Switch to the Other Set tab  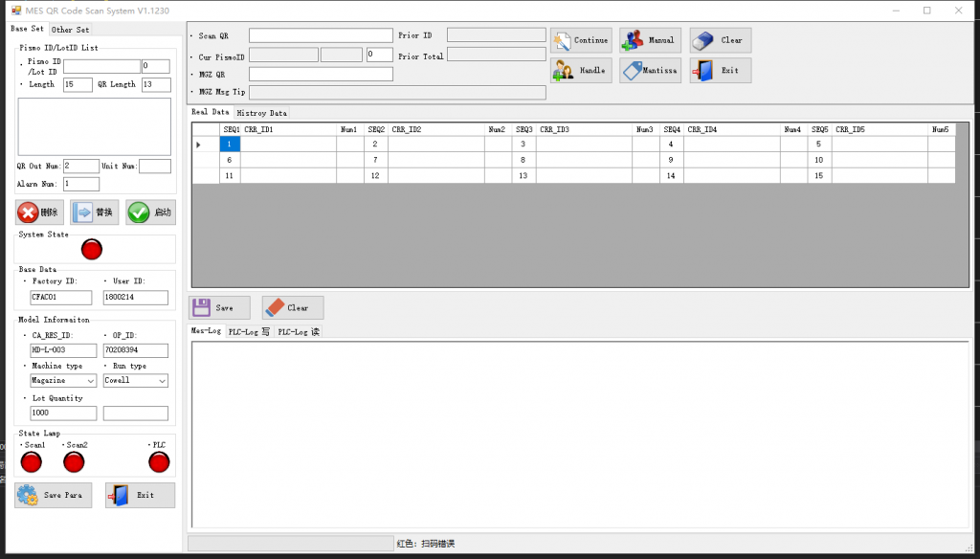coord(70,30)
